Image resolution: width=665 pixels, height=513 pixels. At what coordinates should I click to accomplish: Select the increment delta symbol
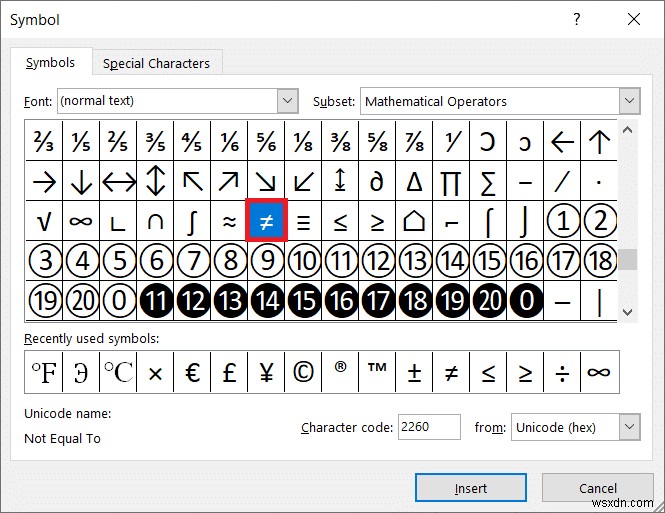click(414, 181)
